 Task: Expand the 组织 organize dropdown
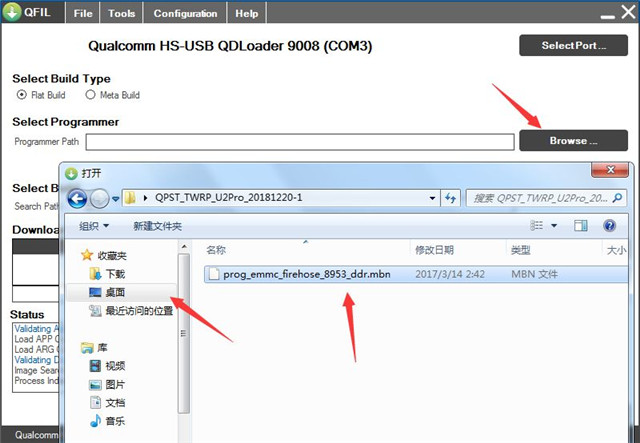[95, 226]
